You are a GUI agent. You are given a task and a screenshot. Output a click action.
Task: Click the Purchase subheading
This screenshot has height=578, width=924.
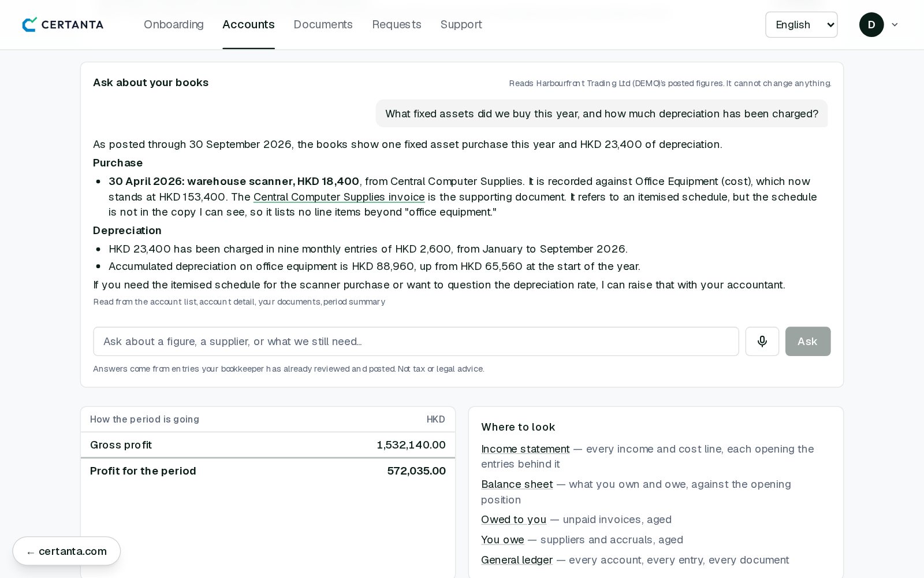[118, 162]
